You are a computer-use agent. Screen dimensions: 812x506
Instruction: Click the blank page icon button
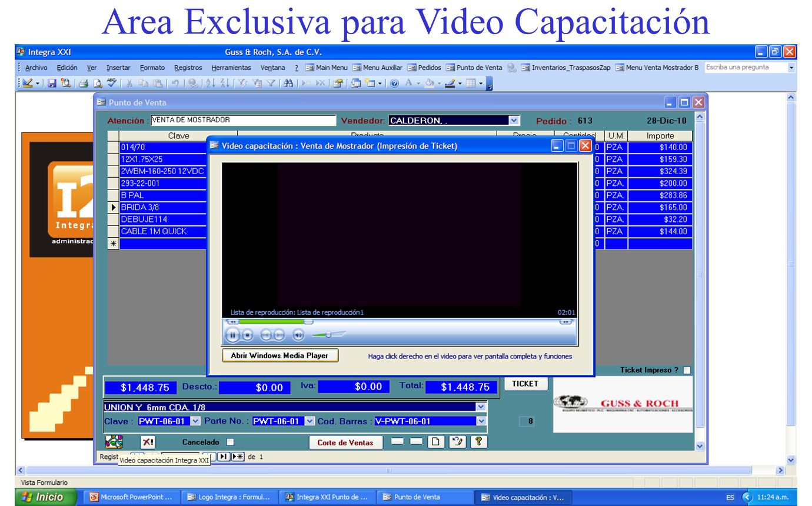point(435,441)
